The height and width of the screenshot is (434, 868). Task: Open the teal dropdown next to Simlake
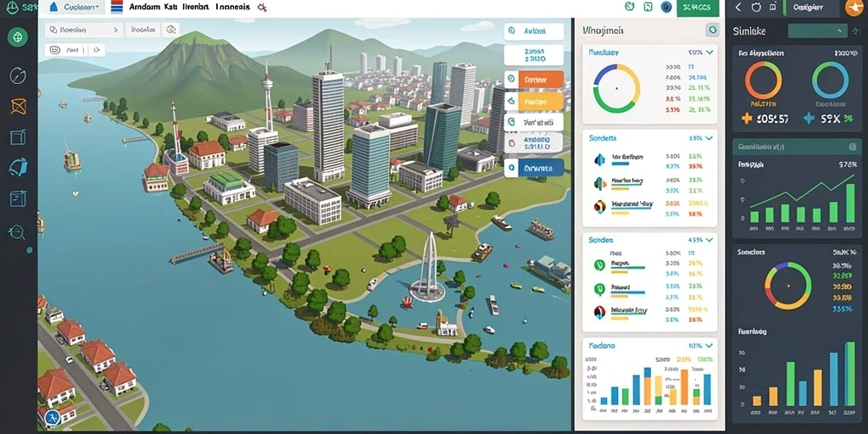817,31
